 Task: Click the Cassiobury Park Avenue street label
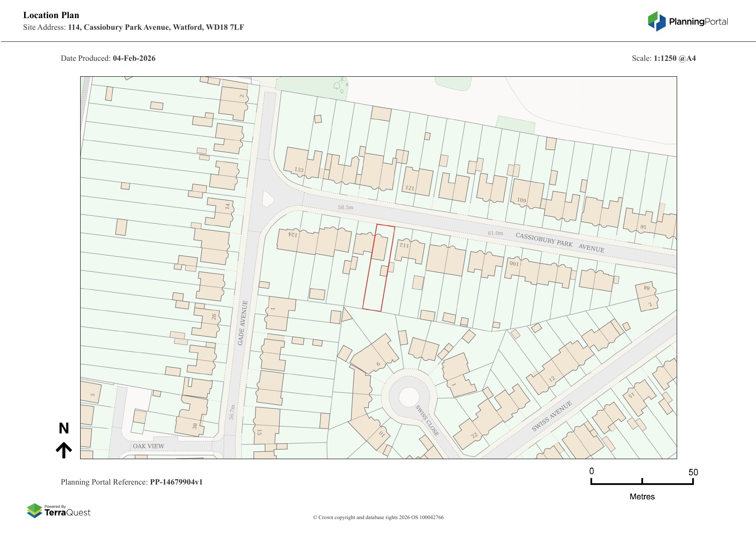click(x=559, y=242)
